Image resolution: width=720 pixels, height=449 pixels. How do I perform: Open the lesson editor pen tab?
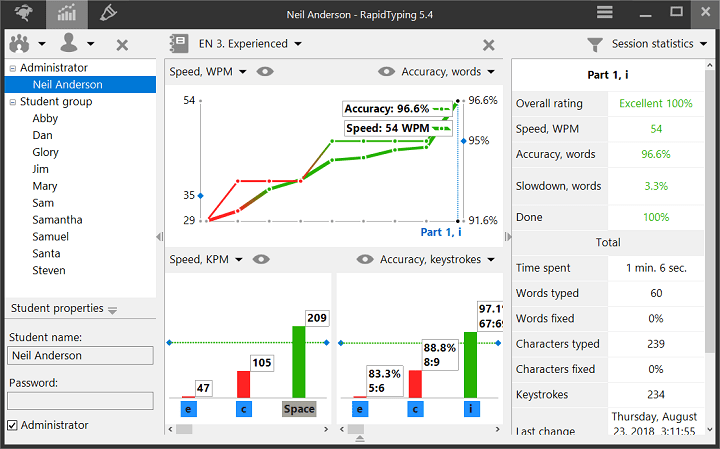[108, 14]
